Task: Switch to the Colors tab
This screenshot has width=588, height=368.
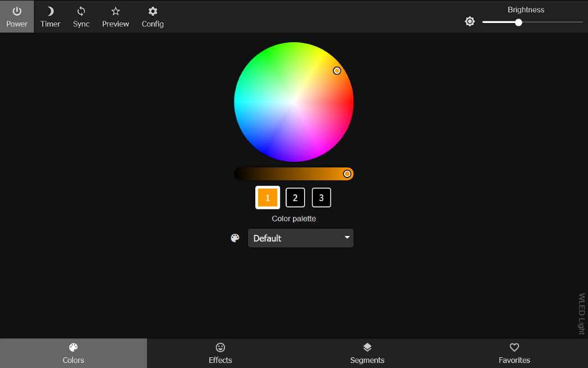Action: point(73,353)
